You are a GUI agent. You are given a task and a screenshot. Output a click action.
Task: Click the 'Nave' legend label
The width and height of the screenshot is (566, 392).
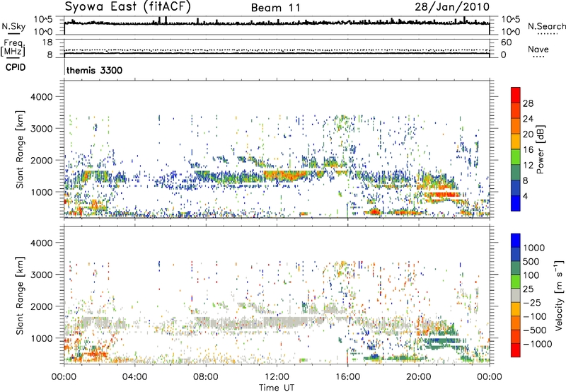(x=538, y=49)
